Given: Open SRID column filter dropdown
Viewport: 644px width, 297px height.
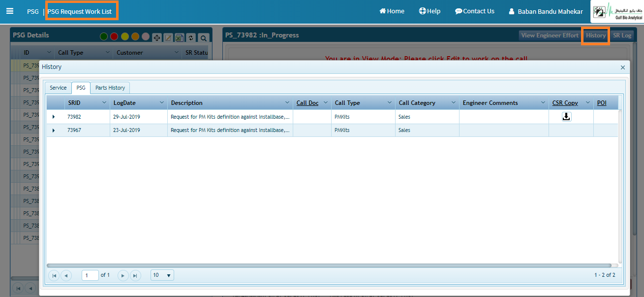Looking at the screenshot, I should 104,103.
